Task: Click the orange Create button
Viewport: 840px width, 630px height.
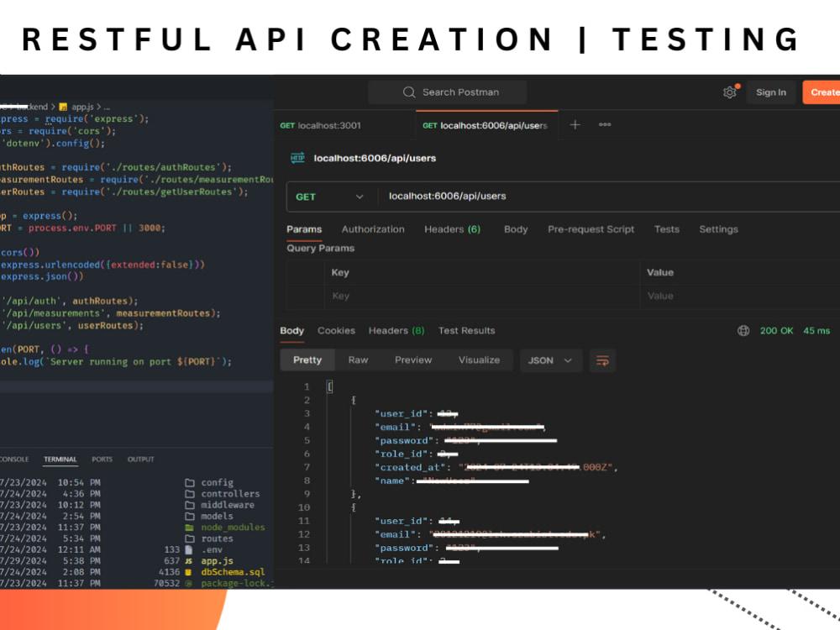Action: click(822, 92)
